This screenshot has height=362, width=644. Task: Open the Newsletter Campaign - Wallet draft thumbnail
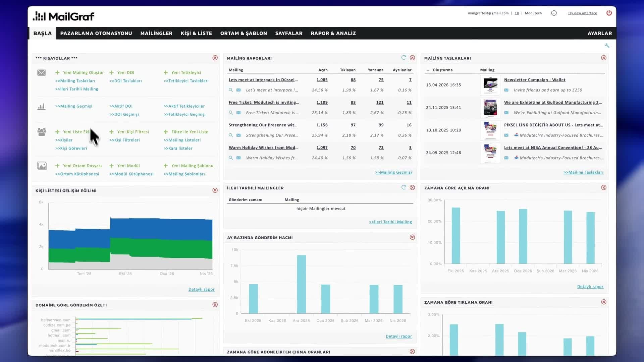490,85
